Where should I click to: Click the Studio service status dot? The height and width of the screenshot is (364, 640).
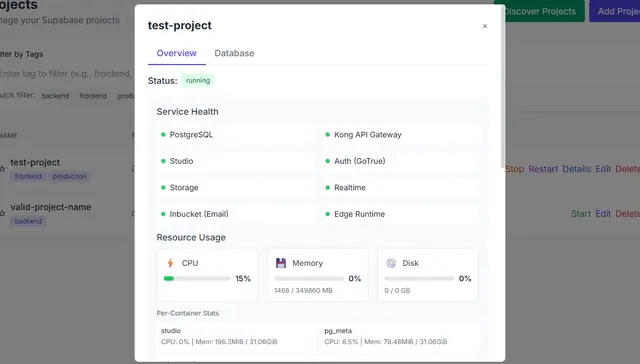tap(163, 161)
